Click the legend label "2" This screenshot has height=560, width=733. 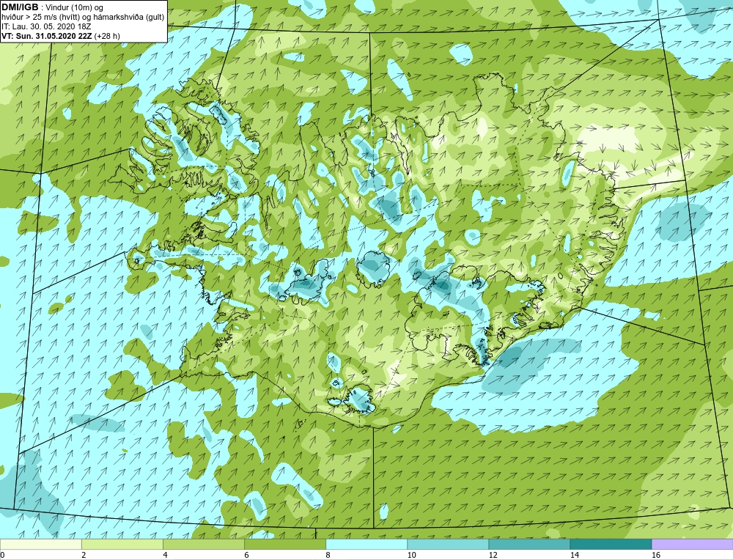(x=84, y=555)
